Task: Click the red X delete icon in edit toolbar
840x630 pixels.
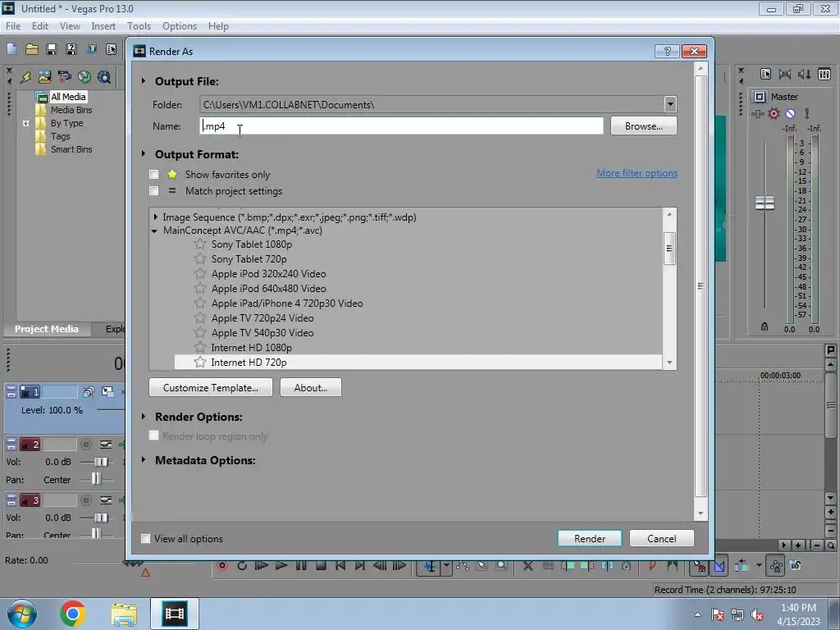Action: point(527,566)
